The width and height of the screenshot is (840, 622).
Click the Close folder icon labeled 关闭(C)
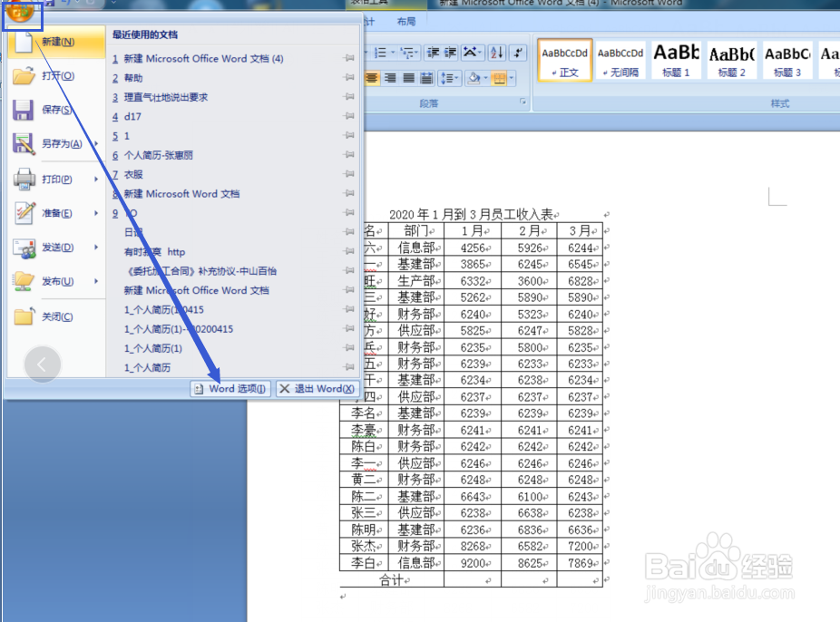pyautogui.click(x=24, y=316)
